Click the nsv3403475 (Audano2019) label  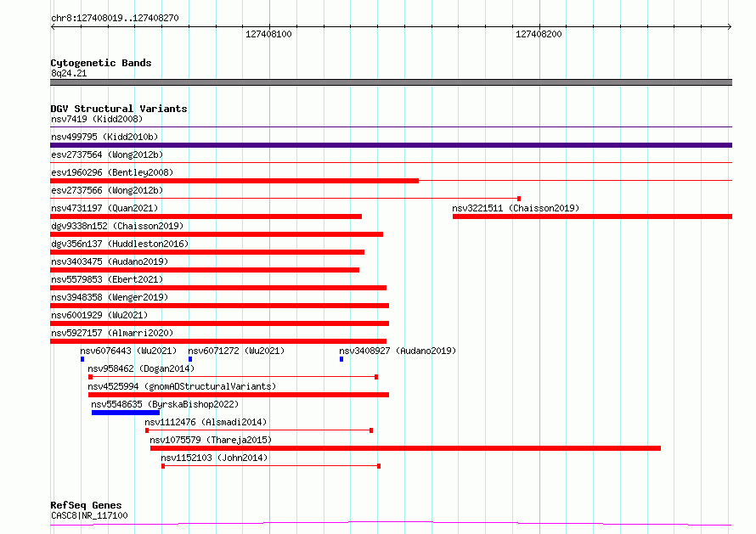point(110,261)
